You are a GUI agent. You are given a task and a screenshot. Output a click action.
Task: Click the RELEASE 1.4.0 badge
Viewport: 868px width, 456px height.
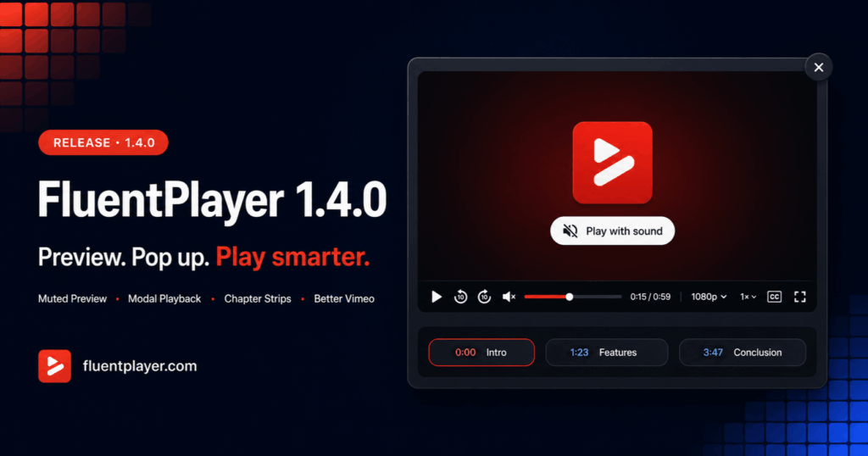[103, 142]
